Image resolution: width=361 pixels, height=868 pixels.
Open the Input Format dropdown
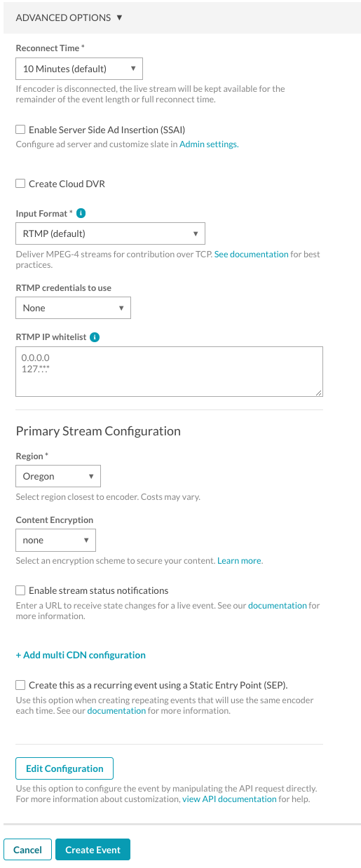point(110,233)
